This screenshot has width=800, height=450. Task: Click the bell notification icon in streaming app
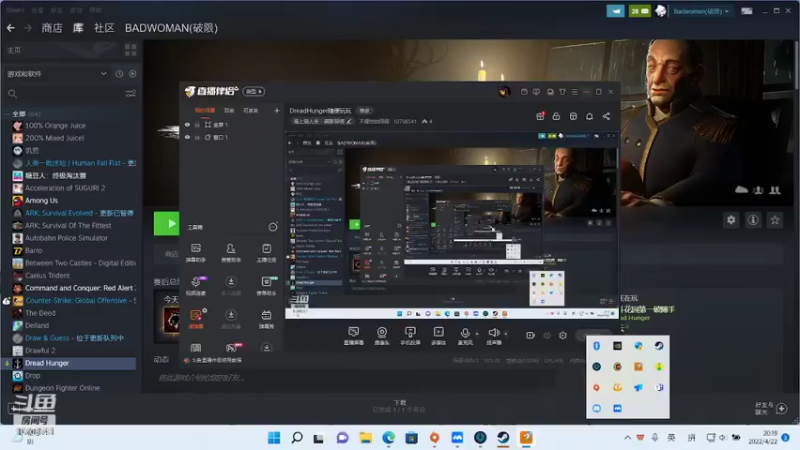click(x=589, y=116)
